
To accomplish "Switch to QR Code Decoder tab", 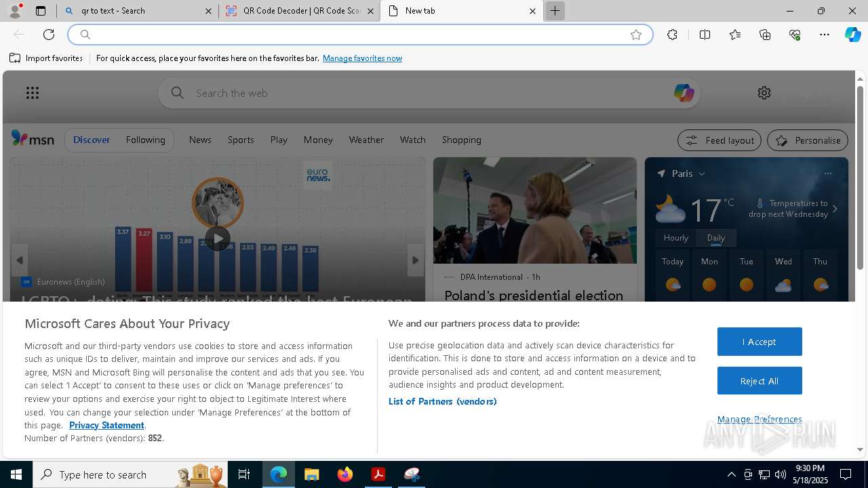I will pos(300,11).
